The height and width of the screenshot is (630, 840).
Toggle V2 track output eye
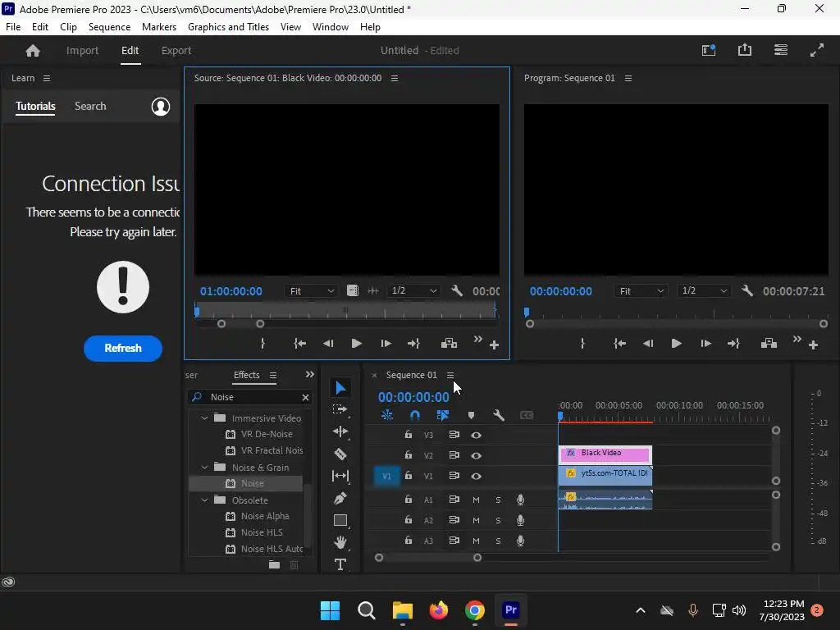(x=476, y=455)
